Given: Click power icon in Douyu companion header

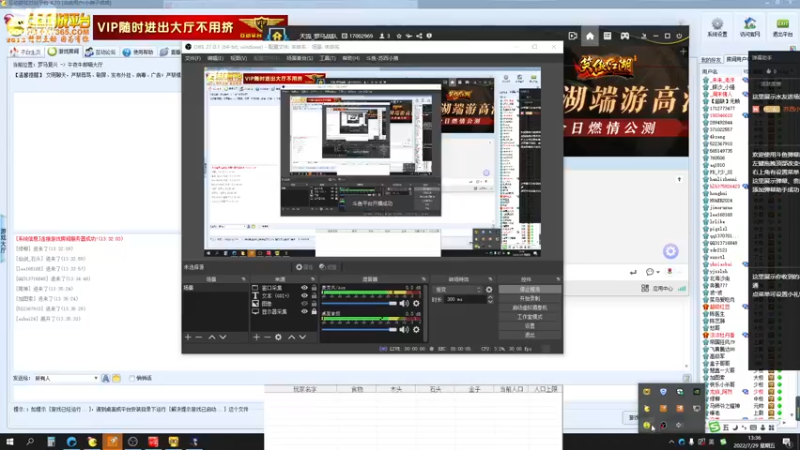Looking at the screenshot, I should click(x=679, y=36).
